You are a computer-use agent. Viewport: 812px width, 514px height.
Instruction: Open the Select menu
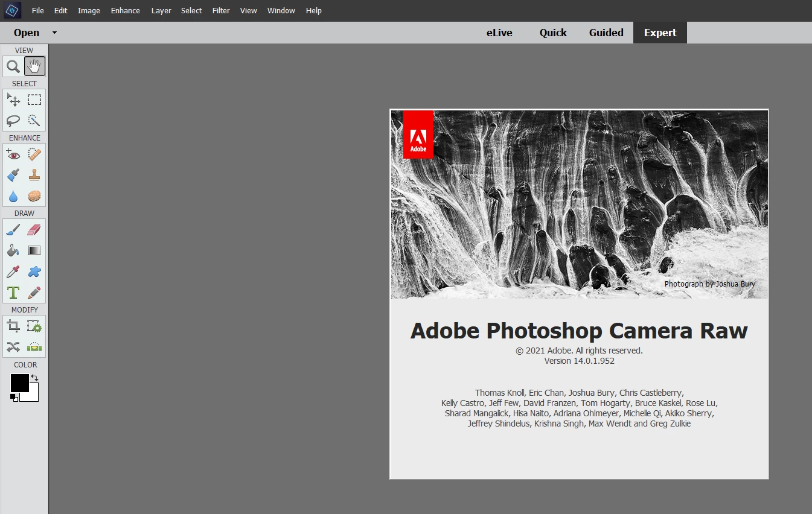click(x=191, y=10)
